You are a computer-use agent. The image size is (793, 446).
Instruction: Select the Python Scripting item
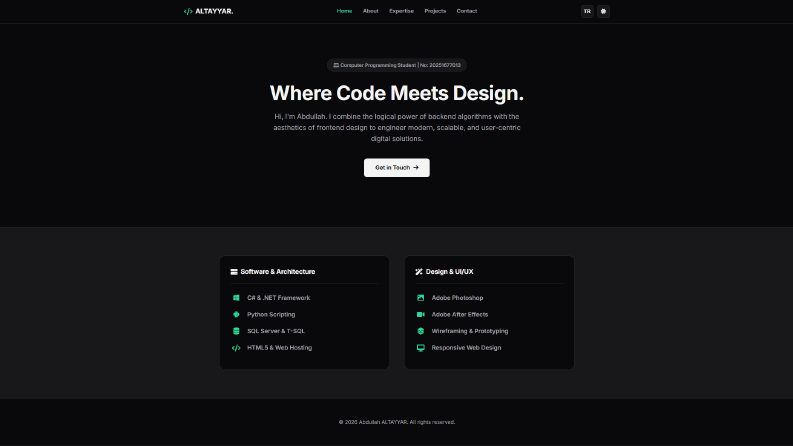point(271,315)
